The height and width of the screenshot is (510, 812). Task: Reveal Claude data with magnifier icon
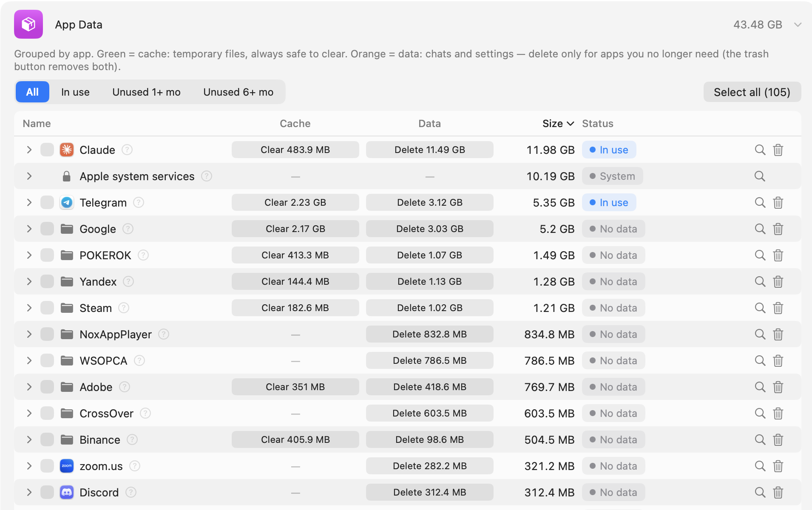[x=760, y=150]
